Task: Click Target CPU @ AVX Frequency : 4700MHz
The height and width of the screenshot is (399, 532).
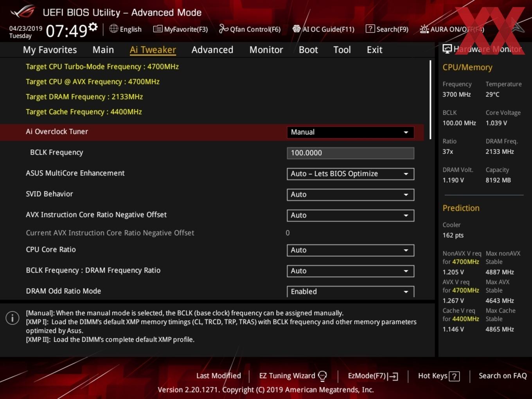Action: [93, 82]
